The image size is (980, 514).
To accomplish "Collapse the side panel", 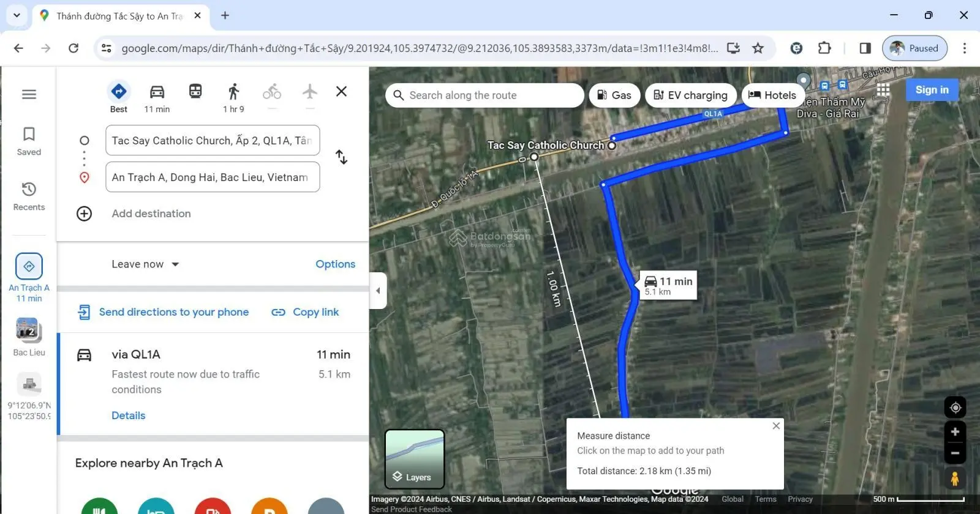I will [x=378, y=291].
